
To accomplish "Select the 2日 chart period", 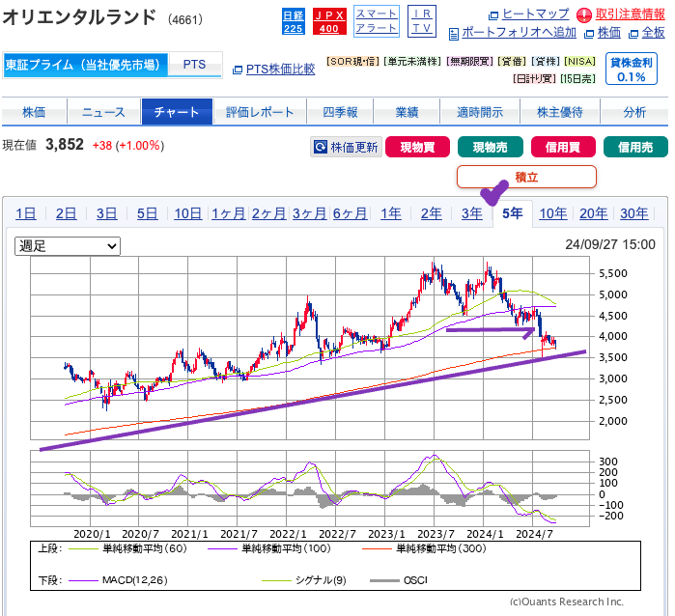I will (67, 213).
